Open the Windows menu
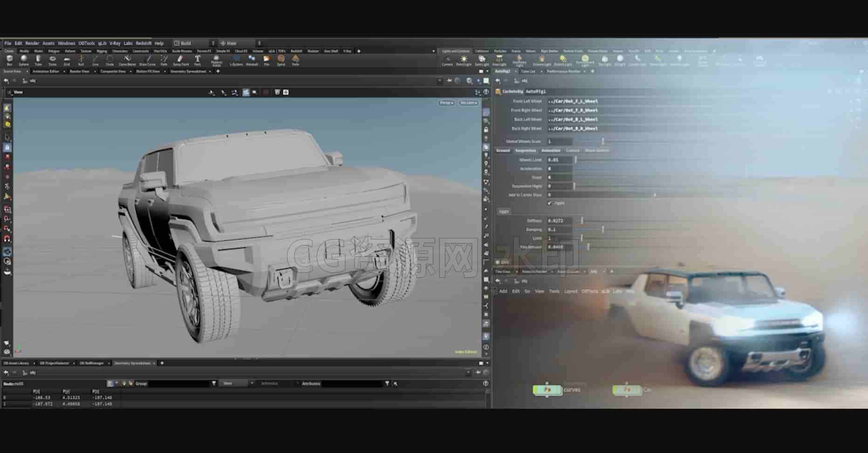Image resolution: width=868 pixels, height=453 pixels. click(x=67, y=43)
